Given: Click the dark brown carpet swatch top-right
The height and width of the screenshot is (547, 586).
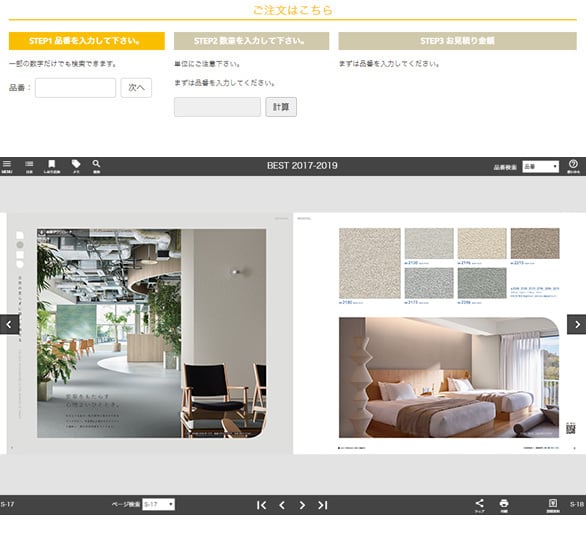Looking at the screenshot, I should 535,243.
